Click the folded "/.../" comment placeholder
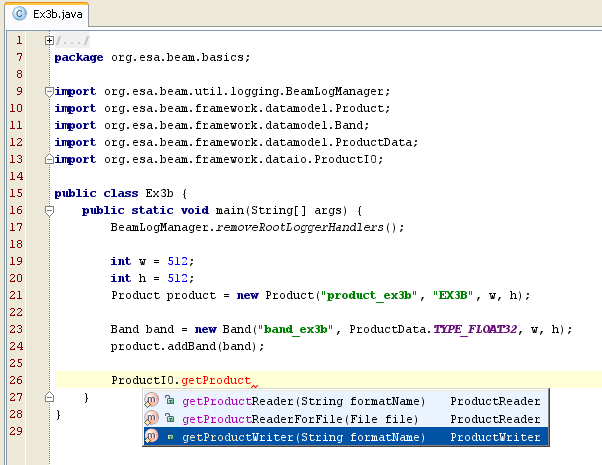This screenshot has height=465, width=602. (73, 40)
